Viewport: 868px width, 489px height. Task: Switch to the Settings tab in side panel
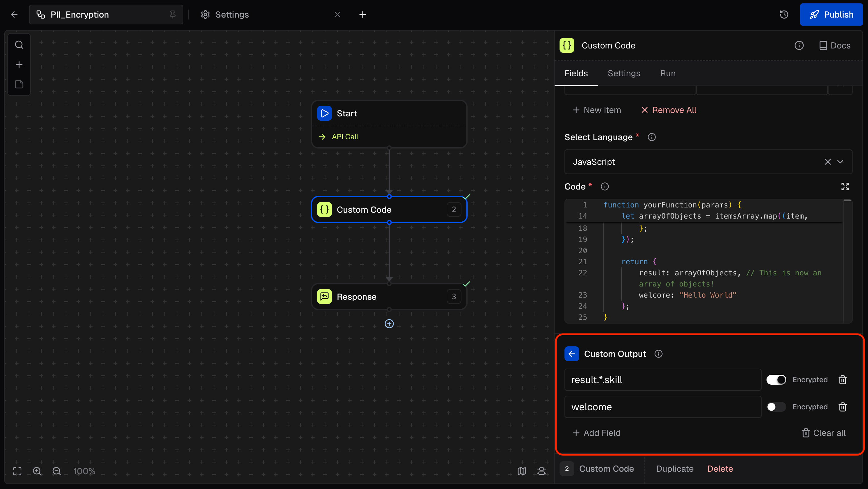[x=624, y=73]
